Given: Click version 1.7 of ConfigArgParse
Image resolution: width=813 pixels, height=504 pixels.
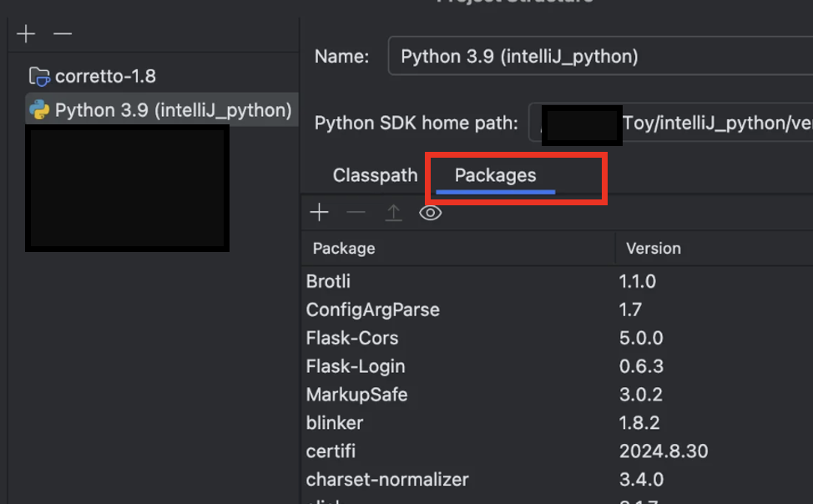Looking at the screenshot, I should 630,310.
